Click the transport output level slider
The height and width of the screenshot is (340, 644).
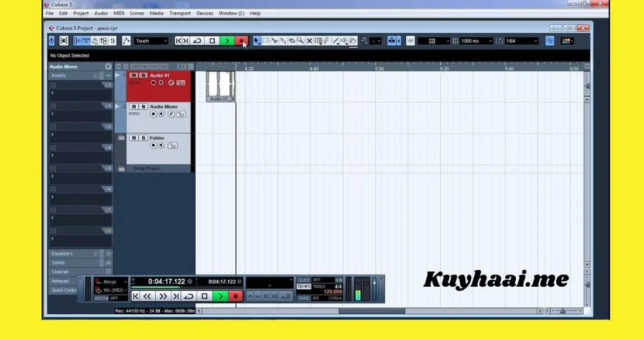(x=374, y=289)
